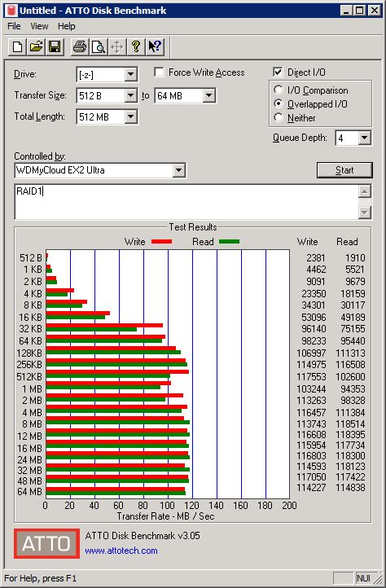Open the View menu

pyautogui.click(x=39, y=26)
